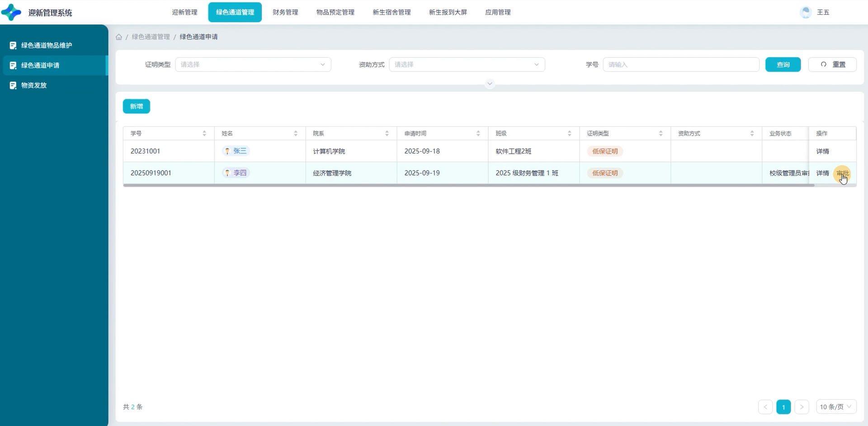This screenshot has width=868, height=426.
Task: Go to next page arrow
Action: pyautogui.click(x=802, y=407)
